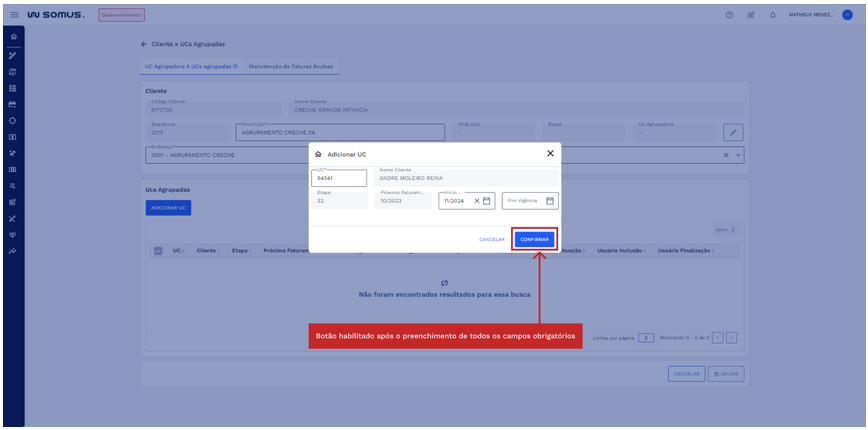Open the home icon in sidebar
Viewport: 868px width, 430px height.
click(13, 37)
